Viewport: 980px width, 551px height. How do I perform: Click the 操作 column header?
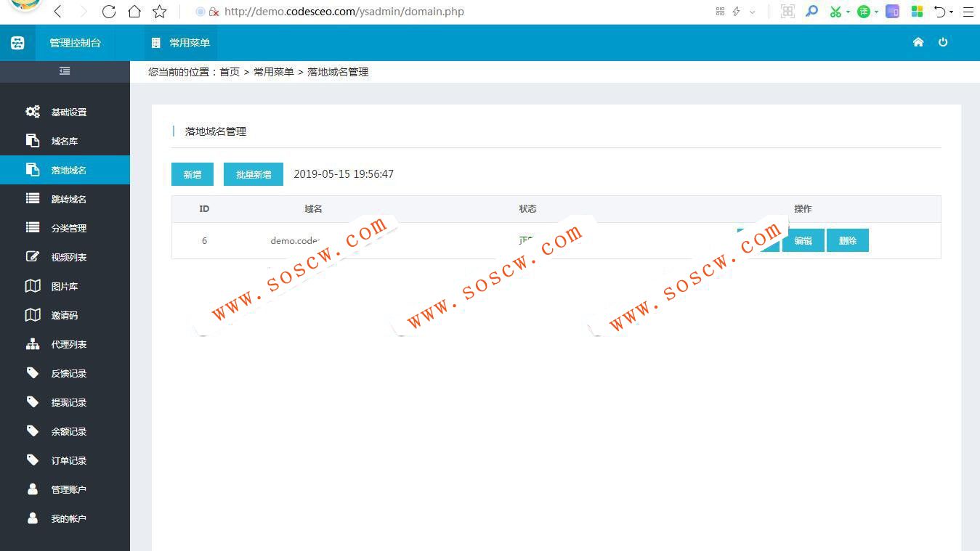[x=803, y=208]
